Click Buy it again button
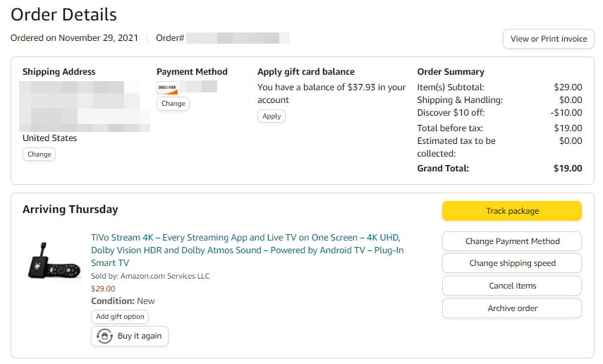The height and width of the screenshot is (364, 603). click(130, 336)
